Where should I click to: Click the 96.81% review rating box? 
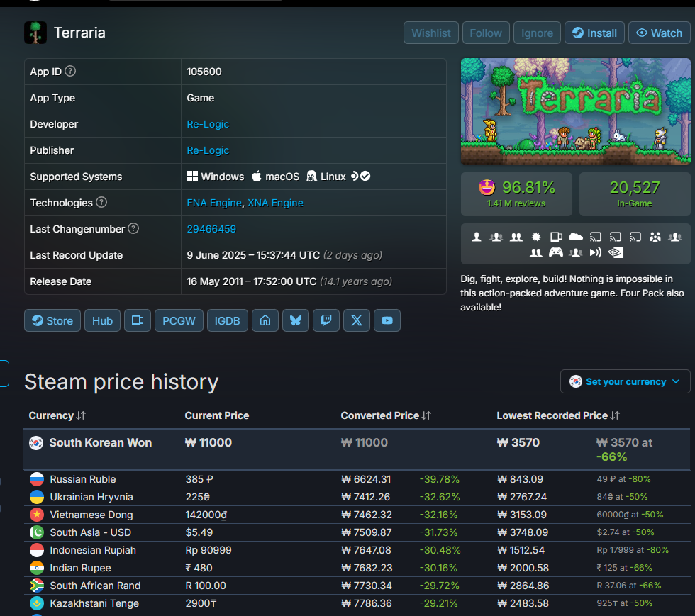[516, 194]
